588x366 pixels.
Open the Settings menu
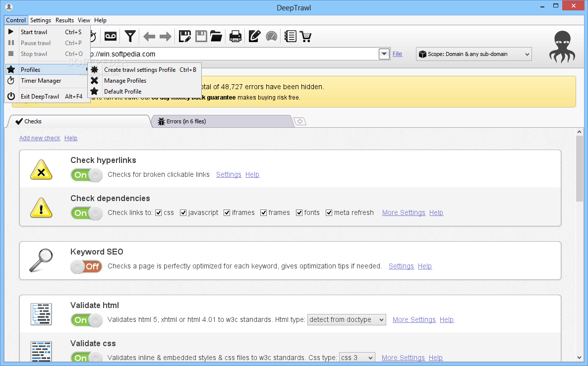click(41, 20)
